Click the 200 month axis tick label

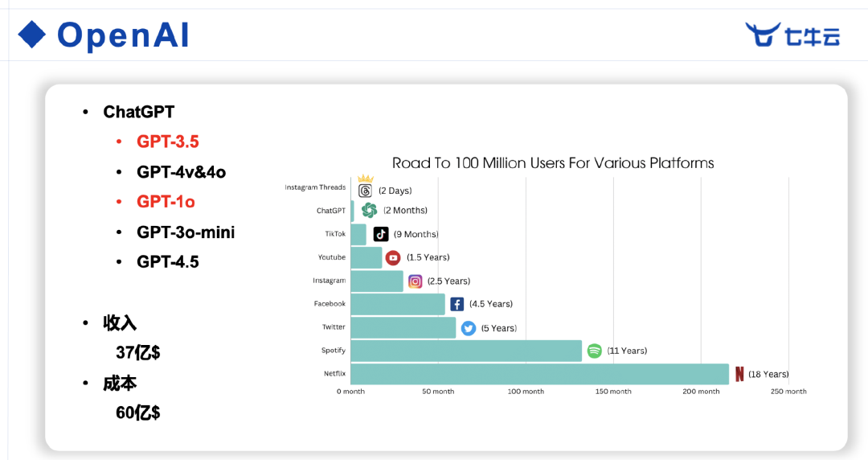[701, 392]
